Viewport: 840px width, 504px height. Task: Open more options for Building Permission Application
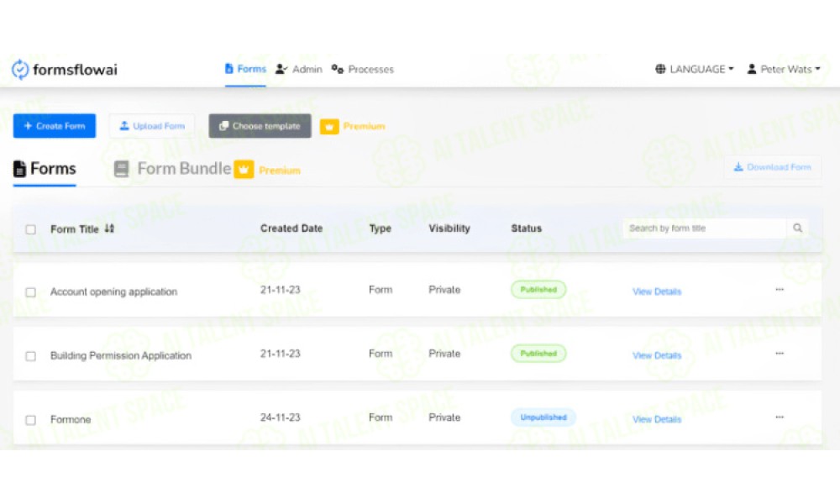[780, 353]
